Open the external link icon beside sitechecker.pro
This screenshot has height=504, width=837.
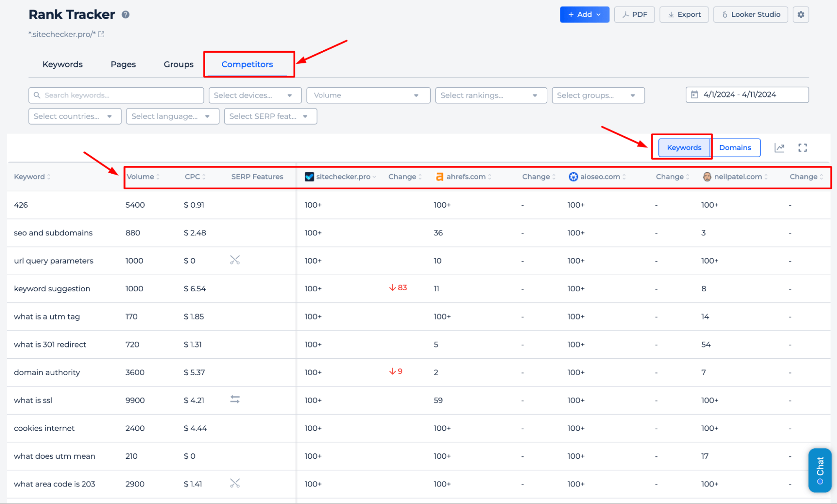pos(101,34)
